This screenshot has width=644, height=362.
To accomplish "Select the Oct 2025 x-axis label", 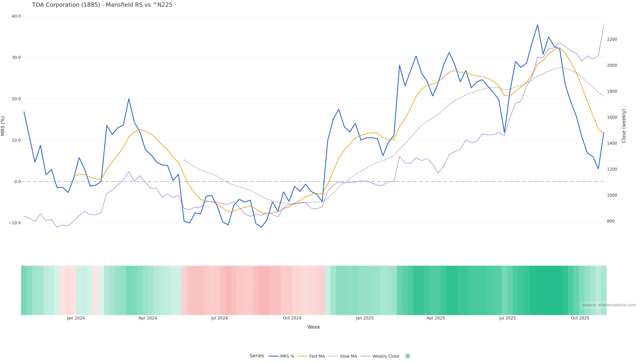I will pyautogui.click(x=580, y=318).
